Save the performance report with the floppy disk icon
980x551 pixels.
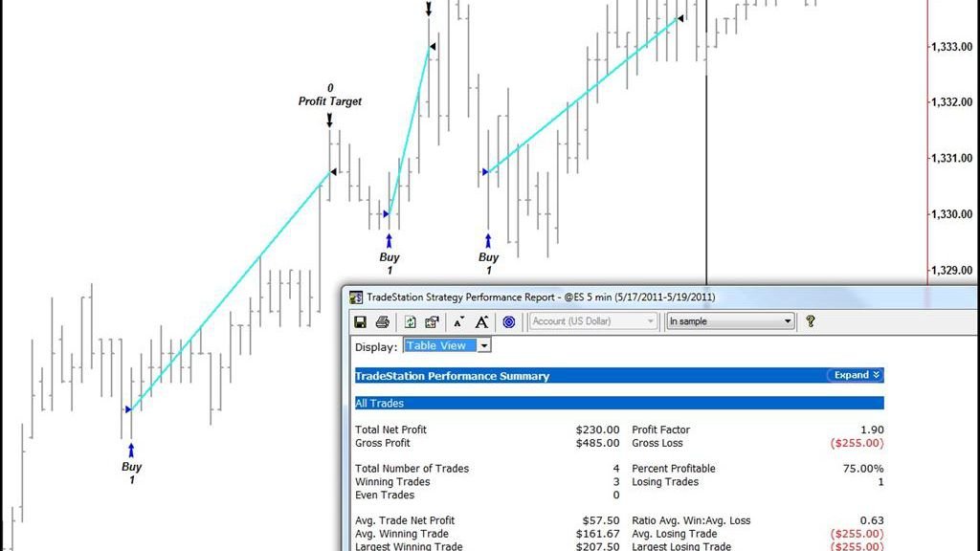click(x=360, y=321)
